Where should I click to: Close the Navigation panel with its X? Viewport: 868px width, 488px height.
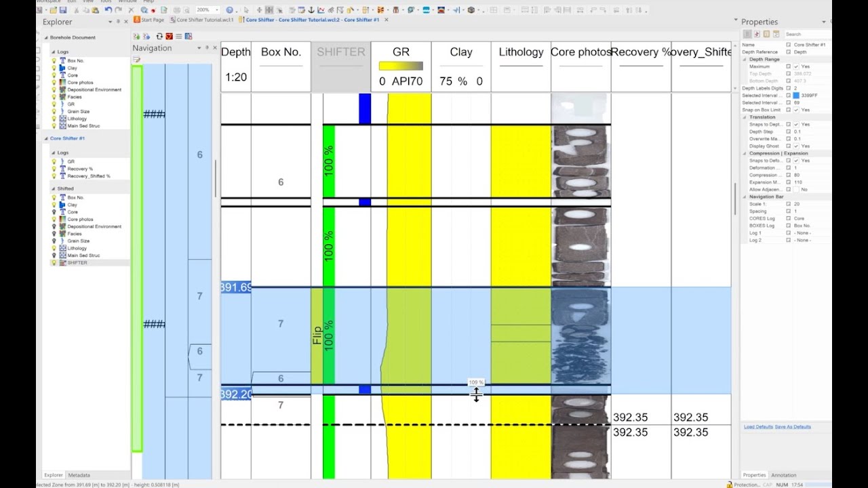pos(214,48)
